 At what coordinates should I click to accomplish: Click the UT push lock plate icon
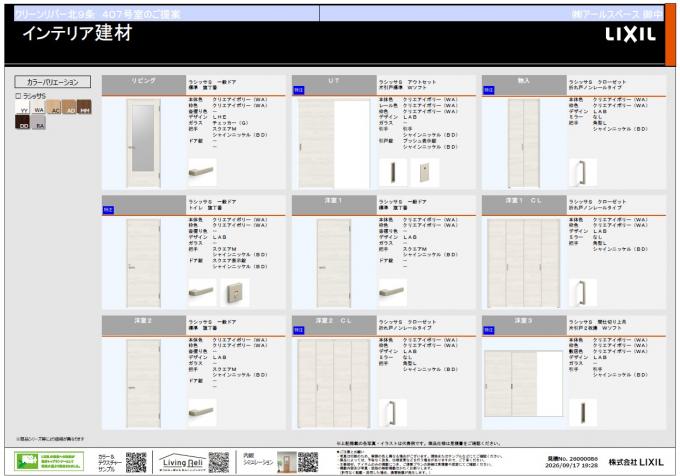point(425,172)
